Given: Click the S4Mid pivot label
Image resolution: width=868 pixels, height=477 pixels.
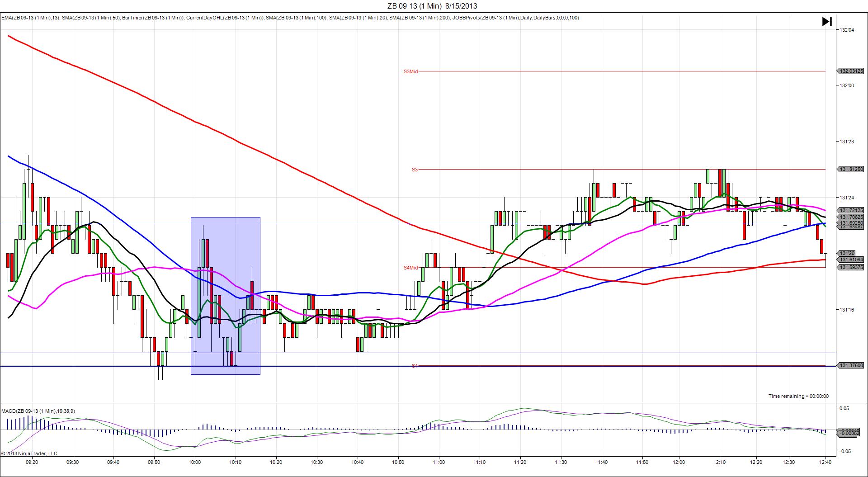Looking at the screenshot, I should point(411,268).
